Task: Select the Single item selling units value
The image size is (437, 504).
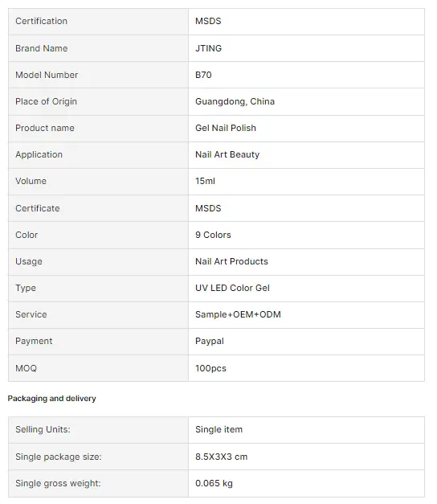Action: (x=218, y=429)
